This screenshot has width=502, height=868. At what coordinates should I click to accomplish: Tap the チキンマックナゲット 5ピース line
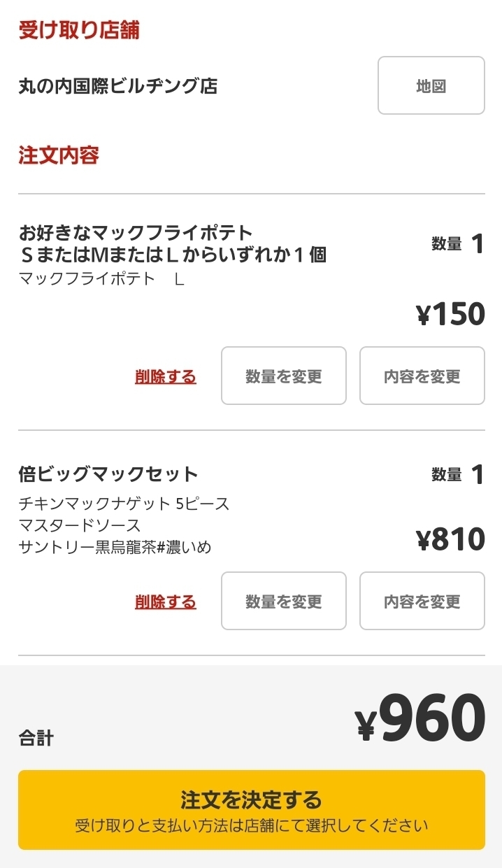point(124,503)
